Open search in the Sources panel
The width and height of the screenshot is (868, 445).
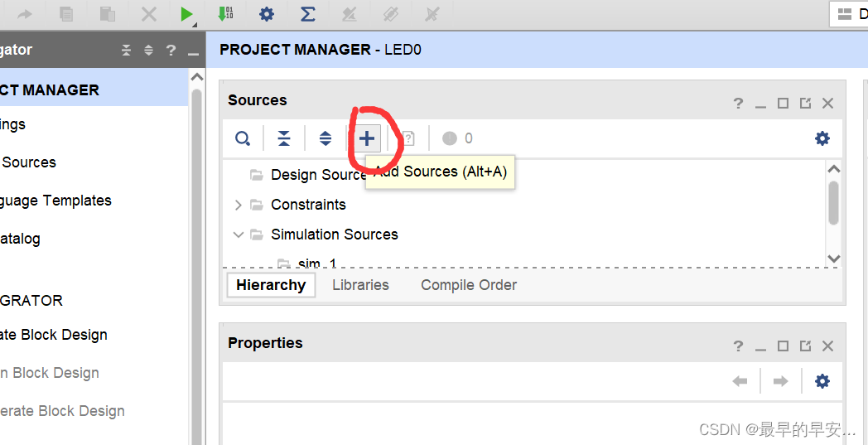[x=243, y=139]
